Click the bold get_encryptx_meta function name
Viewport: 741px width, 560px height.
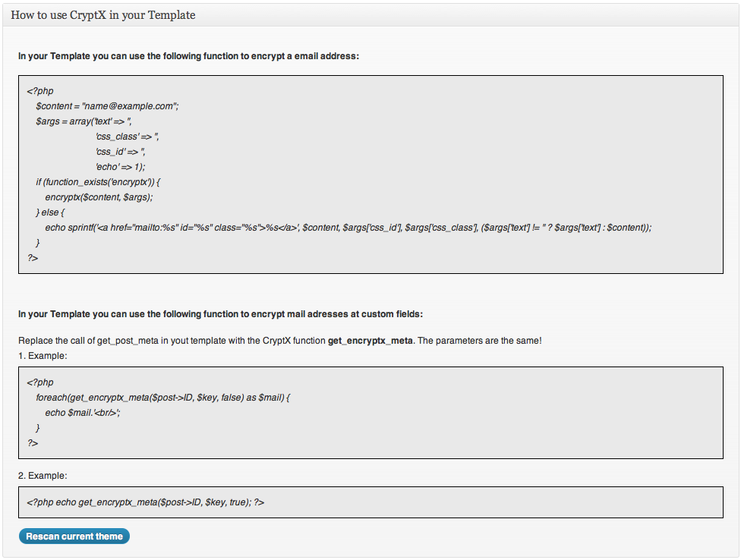coord(370,341)
